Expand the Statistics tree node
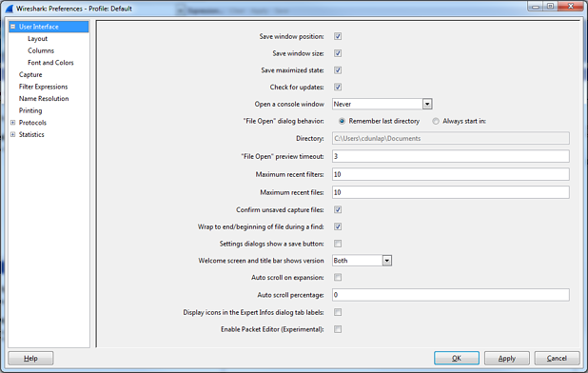The image size is (588, 373). pyautogui.click(x=12, y=134)
